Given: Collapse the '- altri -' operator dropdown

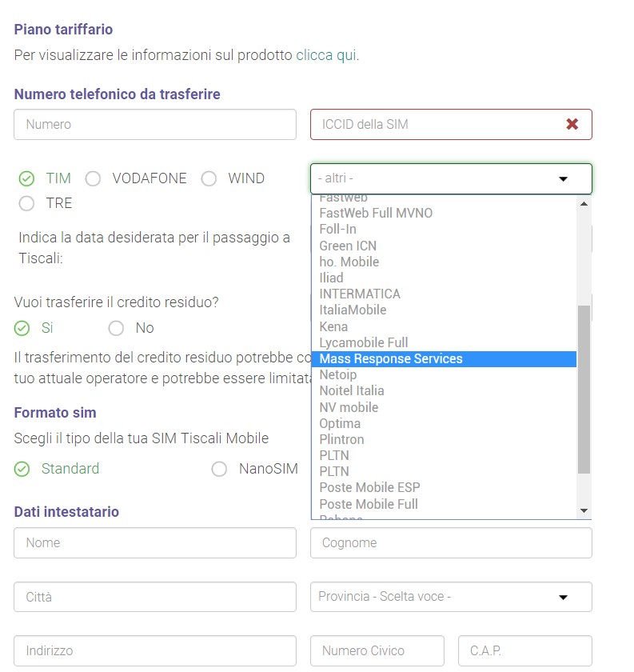Looking at the screenshot, I should [x=562, y=178].
